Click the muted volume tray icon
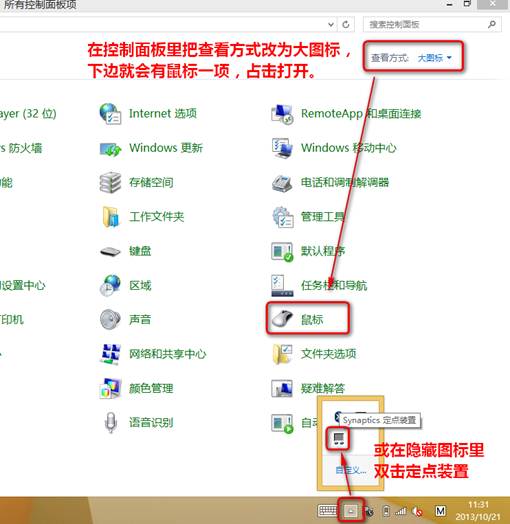This screenshot has width=510, height=524. coord(417,511)
